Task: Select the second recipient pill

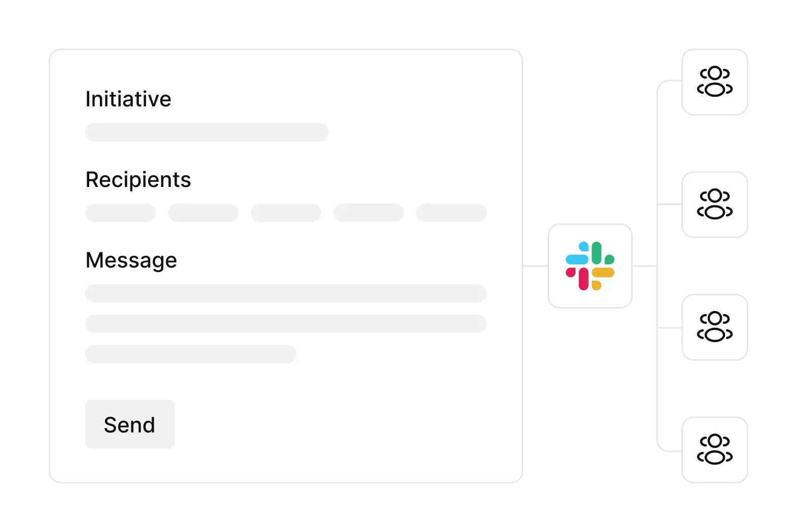Action: tap(203, 213)
